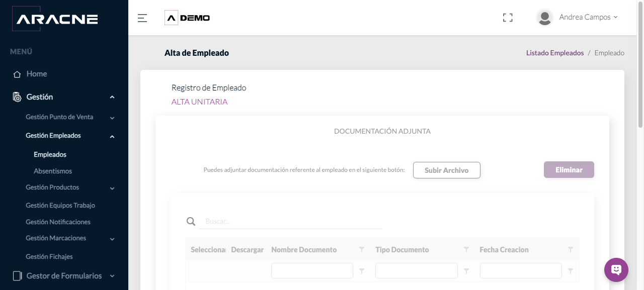The height and width of the screenshot is (290, 644).
Task: Sort by Nombre Documento column header
Action: point(304,250)
